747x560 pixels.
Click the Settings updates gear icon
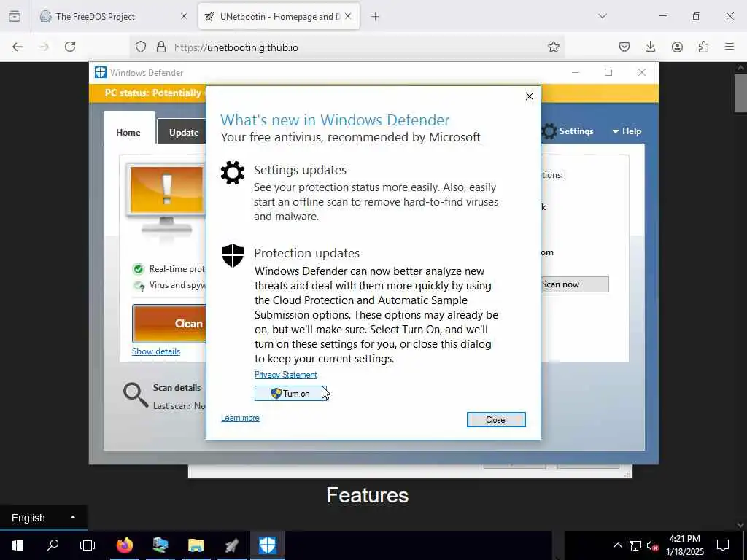pos(233,172)
